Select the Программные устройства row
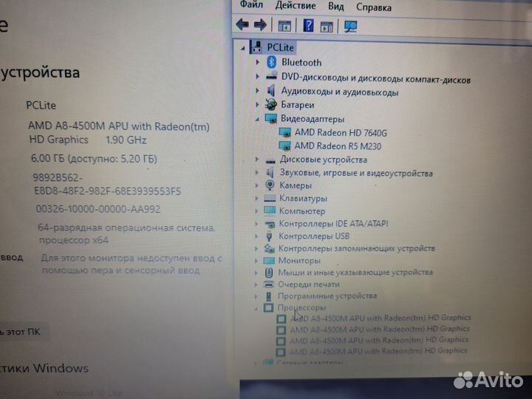 pos(327,296)
